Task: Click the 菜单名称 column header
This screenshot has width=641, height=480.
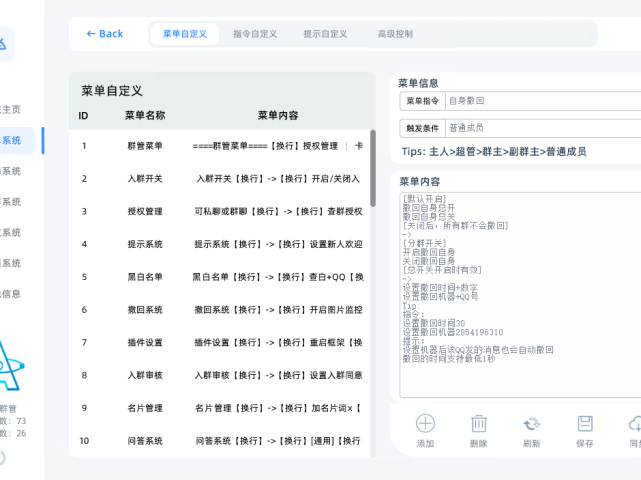Action: 145,116
